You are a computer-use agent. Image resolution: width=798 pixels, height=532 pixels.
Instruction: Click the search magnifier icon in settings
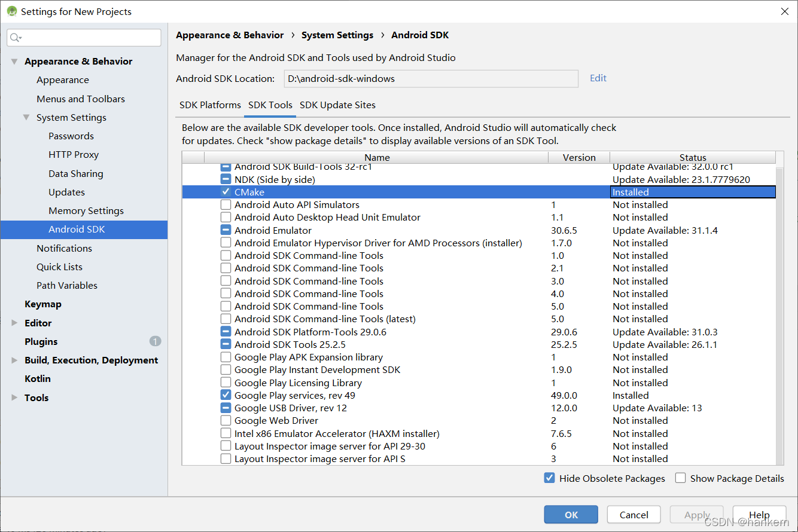pyautogui.click(x=16, y=38)
